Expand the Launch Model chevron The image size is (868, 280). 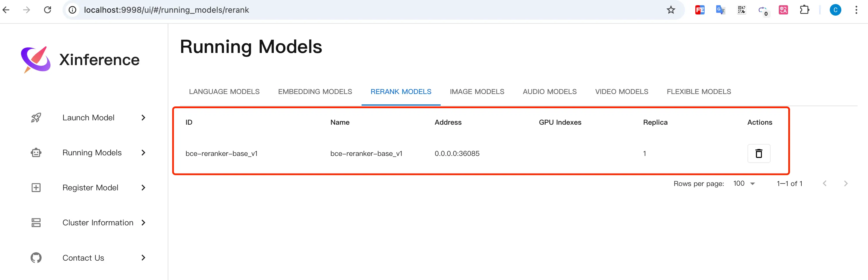point(143,117)
